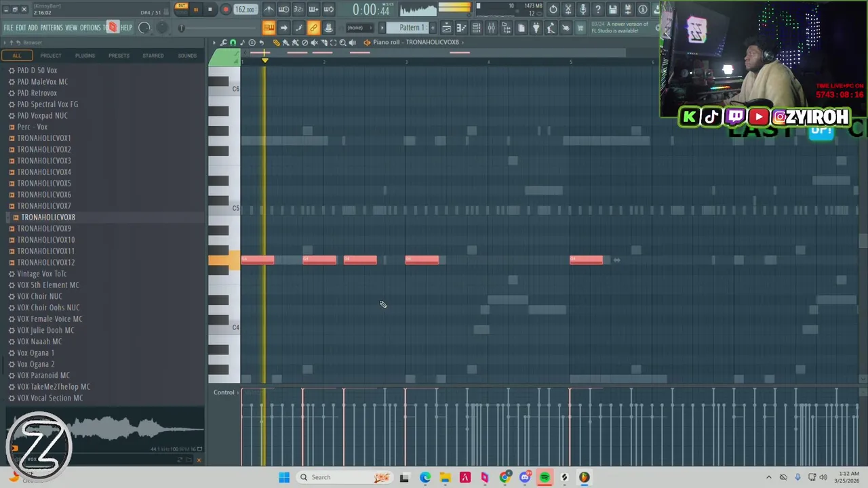Image resolution: width=868 pixels, height=488 pixels.
Task: Select the Mute tool in piano roll
Action: click(314, 43)
